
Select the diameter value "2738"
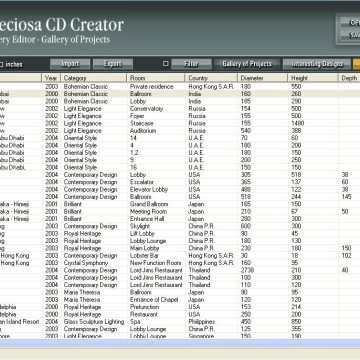pos(247,270)
